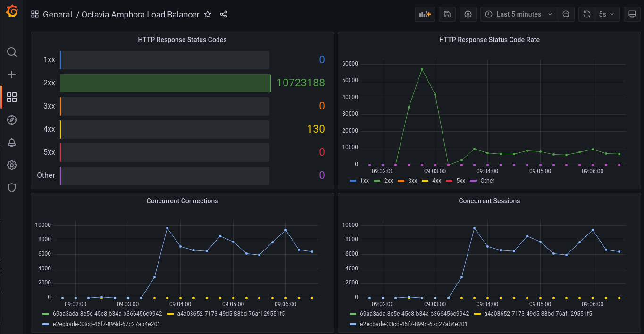Open the Grafana home logo
Viewport: 644px width, 334px height.
pos(12,11)
